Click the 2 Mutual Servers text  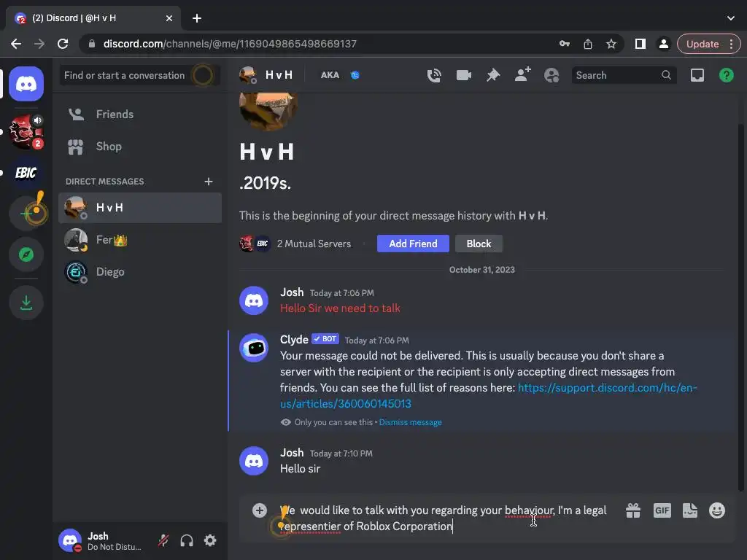[314, 244]
